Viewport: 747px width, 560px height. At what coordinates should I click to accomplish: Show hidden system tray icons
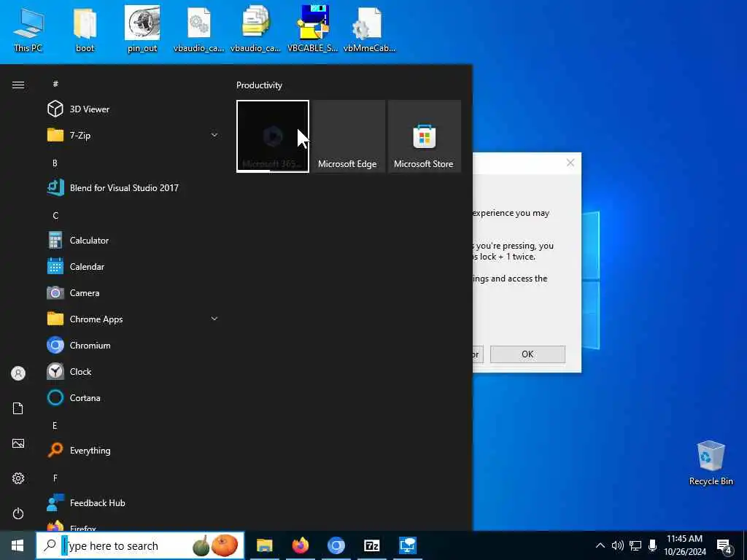(x=600, y=545)
